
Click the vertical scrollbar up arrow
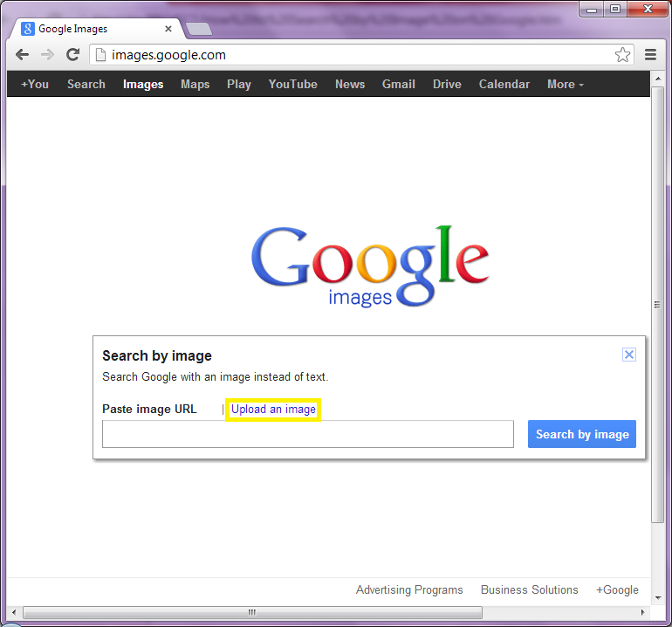point(658,79)
